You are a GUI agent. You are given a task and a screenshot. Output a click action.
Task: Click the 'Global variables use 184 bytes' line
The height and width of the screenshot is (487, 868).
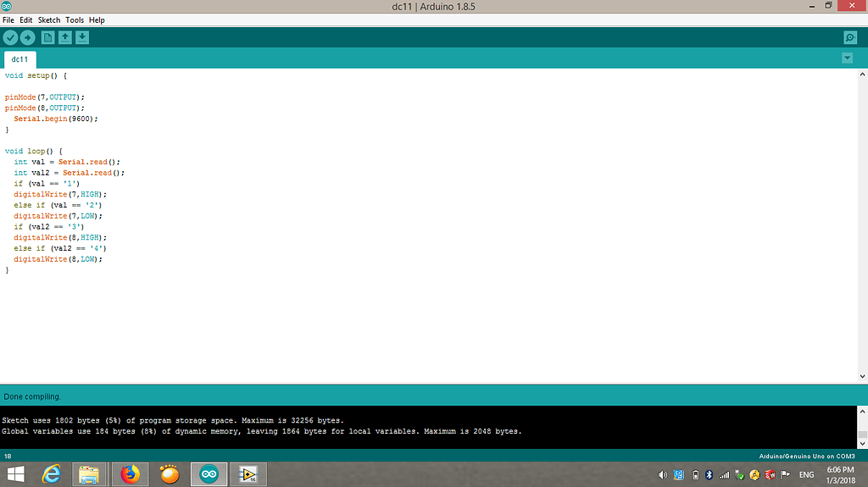pyautogui.click(x=262, y=431)
